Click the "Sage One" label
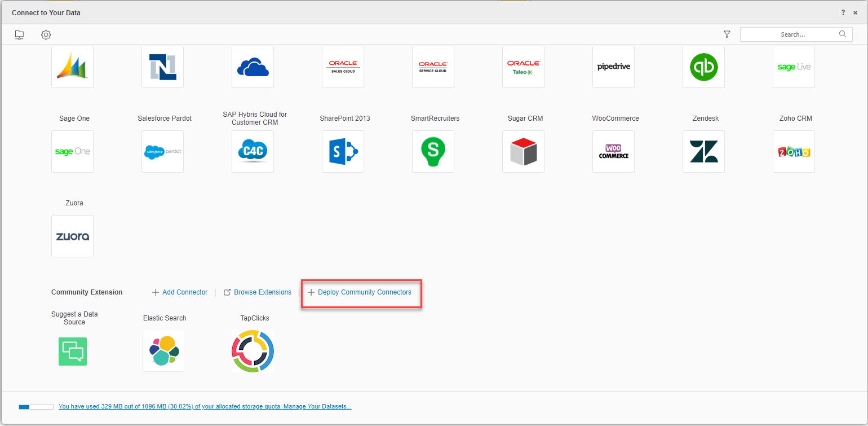Image resolution: width=868 pixels, height=426 pixels. point(74,118)
